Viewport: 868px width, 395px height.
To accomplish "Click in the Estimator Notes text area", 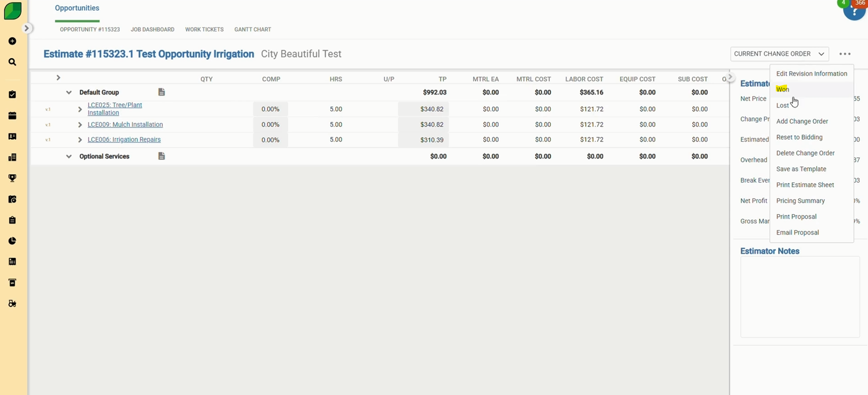I will pyautogui.click(x=800, y=297).
